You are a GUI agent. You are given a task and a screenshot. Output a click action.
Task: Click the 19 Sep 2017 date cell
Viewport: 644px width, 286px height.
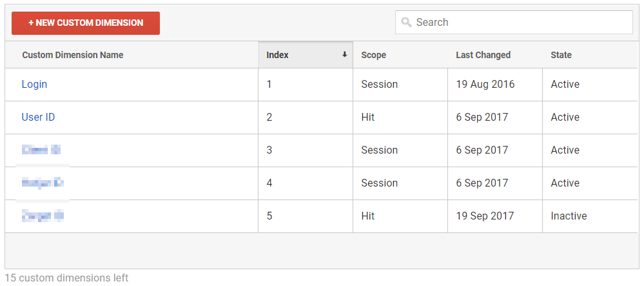tap(485, 216)
